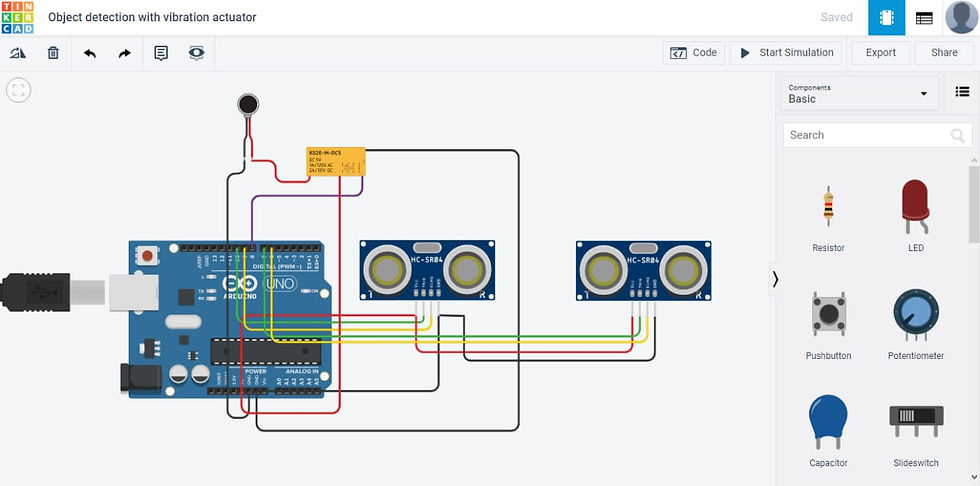Toggle components list view icon

[962, 92]
